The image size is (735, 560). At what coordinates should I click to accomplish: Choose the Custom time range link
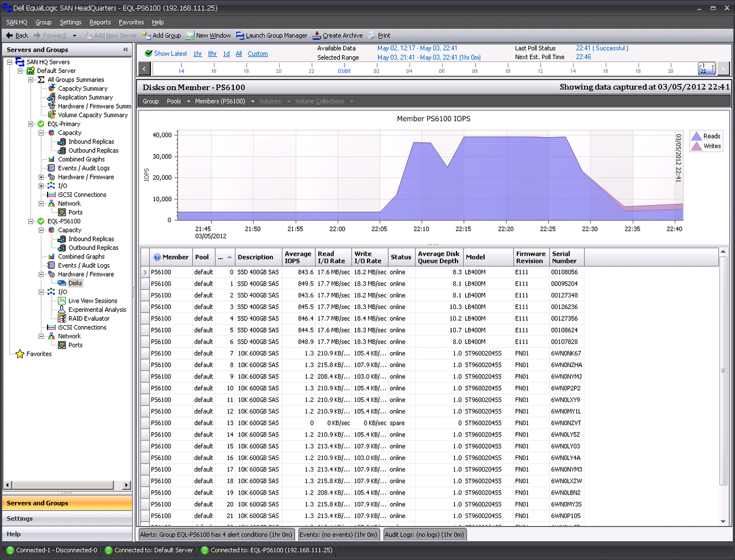tap(258, 54)
